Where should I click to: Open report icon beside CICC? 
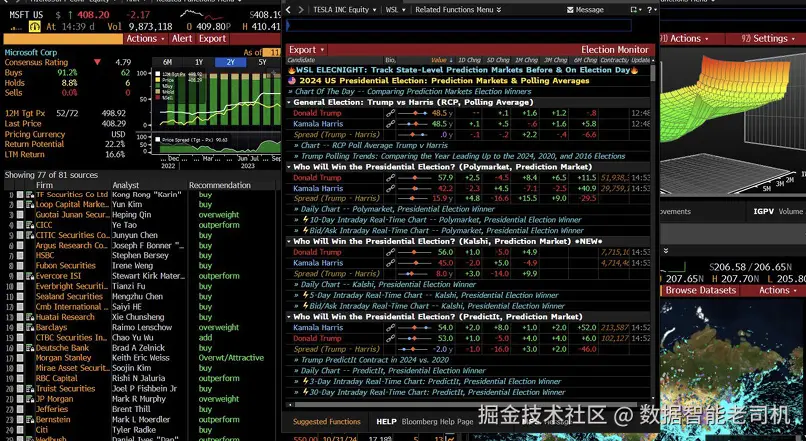[x=30, y=225]
